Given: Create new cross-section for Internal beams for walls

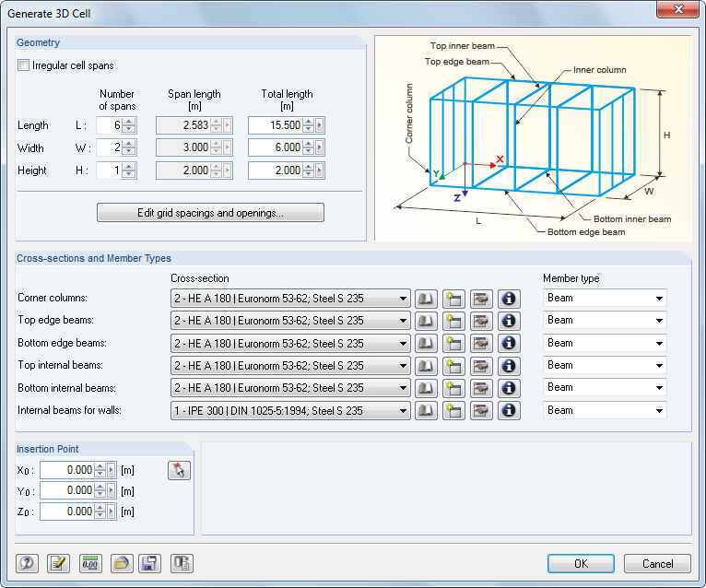Looking at the screenshot, I should coord(453,411).
